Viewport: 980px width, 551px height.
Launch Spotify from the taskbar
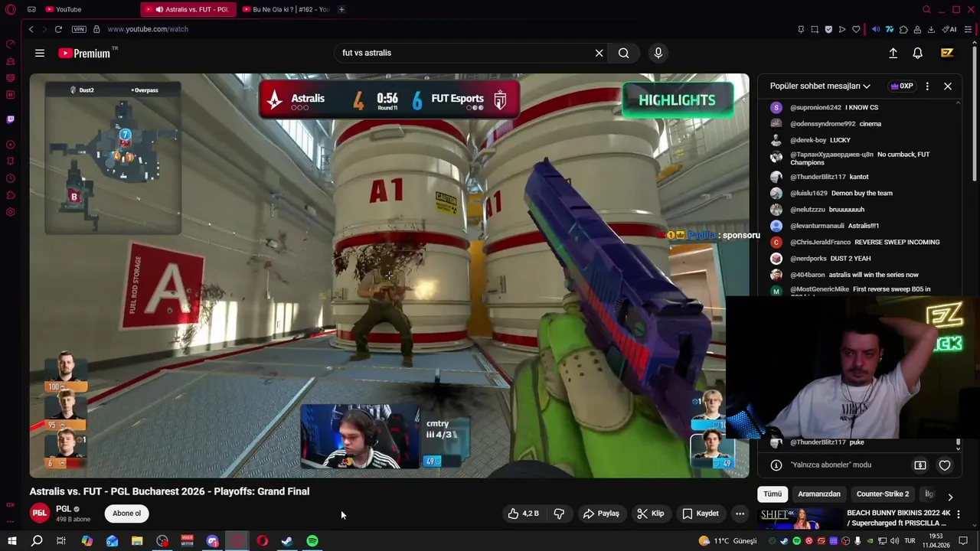tap(312, 541)
